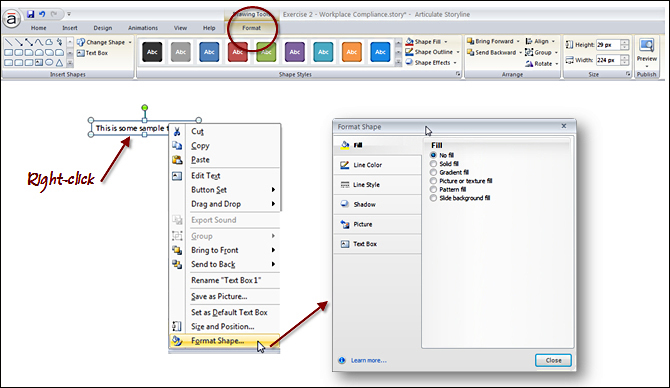The height and width of the screenshot is (388, 670).
Task: Apply the purple Abc shape style
Action: tap(295, 52)
